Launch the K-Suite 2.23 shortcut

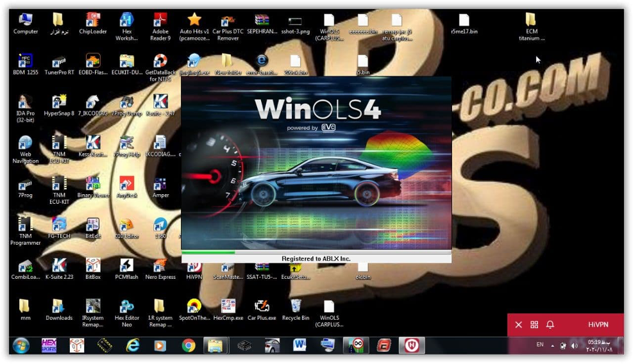coord(60,269)
